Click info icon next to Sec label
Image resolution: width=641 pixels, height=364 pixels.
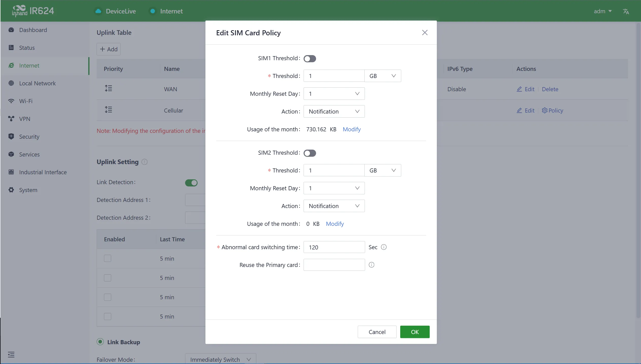[384, 247]
